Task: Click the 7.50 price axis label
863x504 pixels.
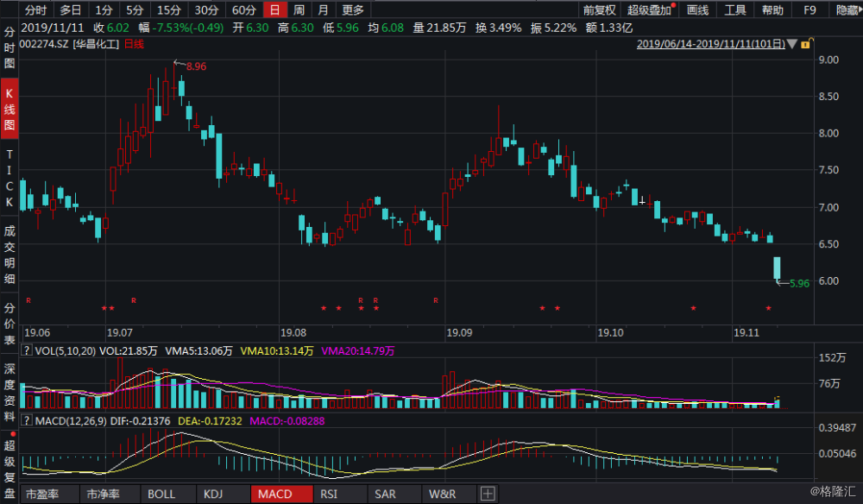Action: (x=828, y=170)
